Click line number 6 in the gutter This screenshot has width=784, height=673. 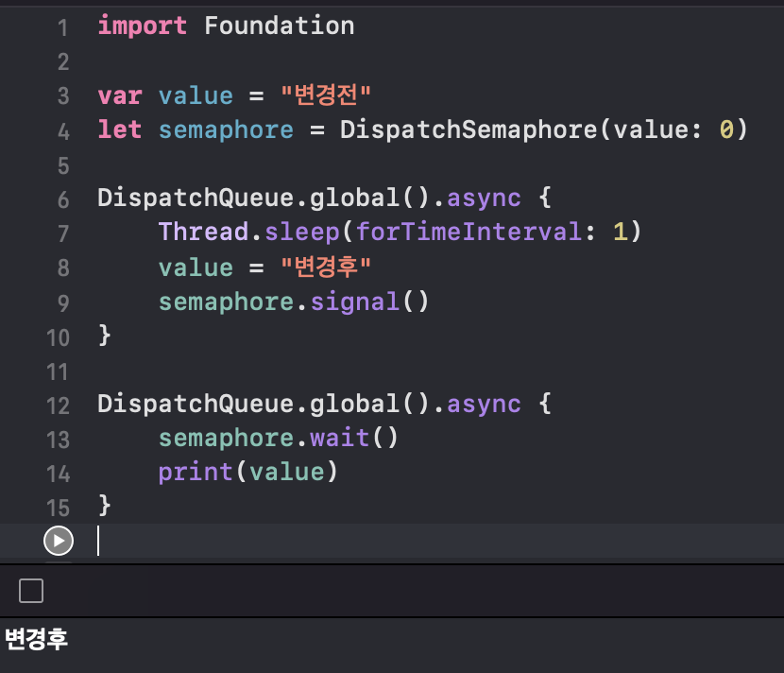click(63, 199)
